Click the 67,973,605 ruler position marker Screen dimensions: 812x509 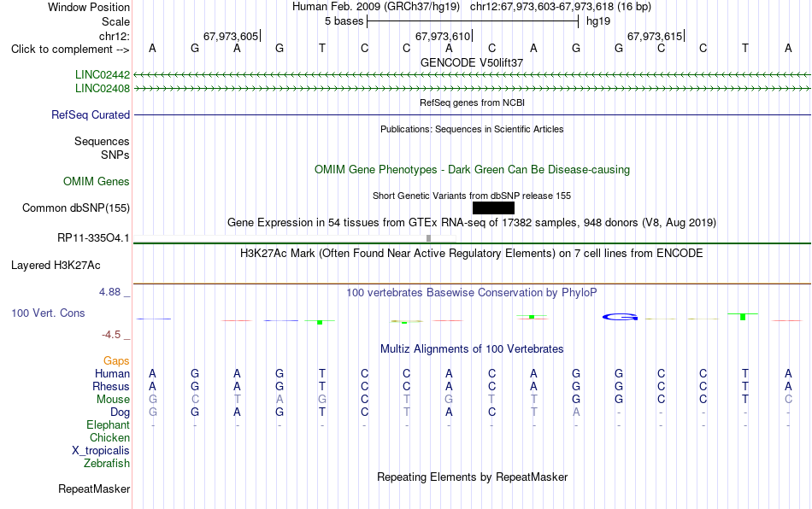tap(231, 36)
